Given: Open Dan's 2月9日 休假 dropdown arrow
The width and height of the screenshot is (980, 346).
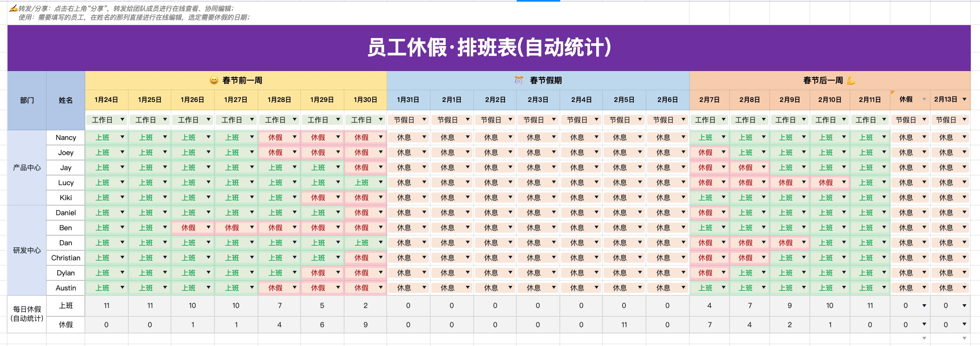Looking at the screenshot, I should pyautogui.click(x=804, y=242).
